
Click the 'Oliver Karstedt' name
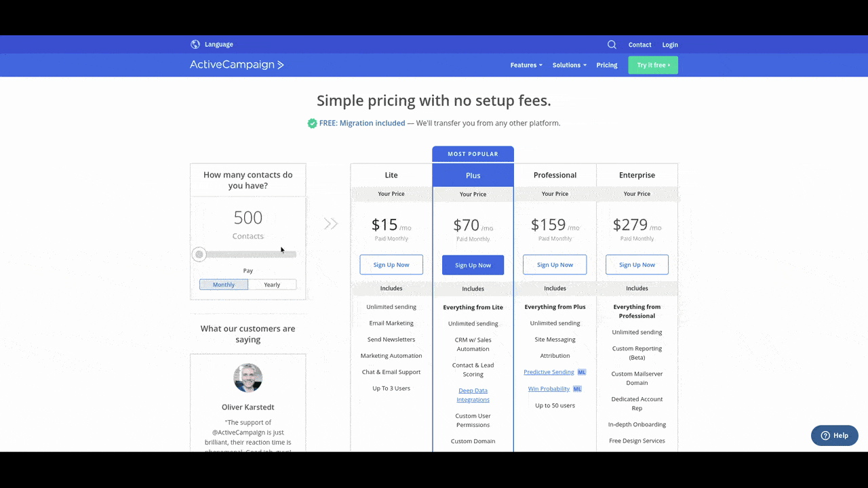tap(248, 407)
